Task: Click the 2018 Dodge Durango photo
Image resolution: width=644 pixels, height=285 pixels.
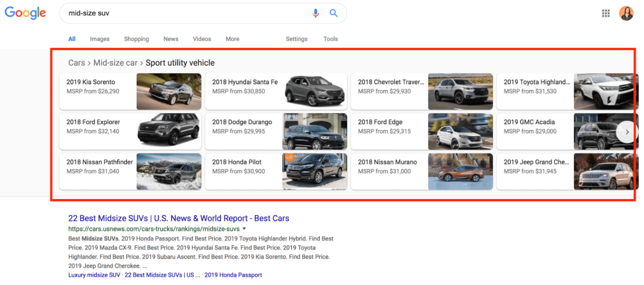Action: click(315, 131)
